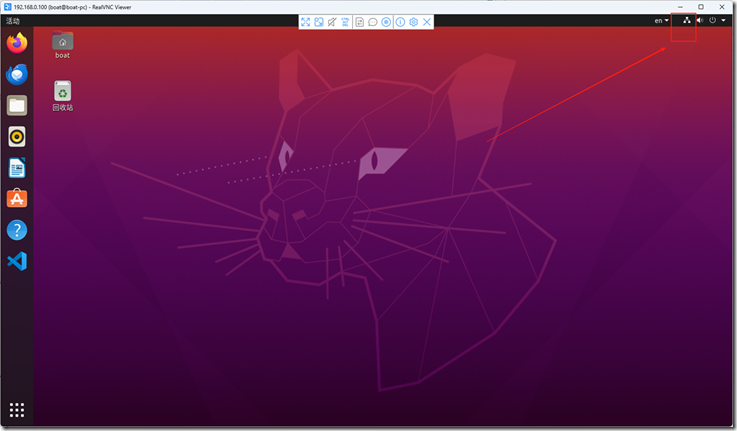Disconnect session with the toolbar X

(x=427, y=22)
